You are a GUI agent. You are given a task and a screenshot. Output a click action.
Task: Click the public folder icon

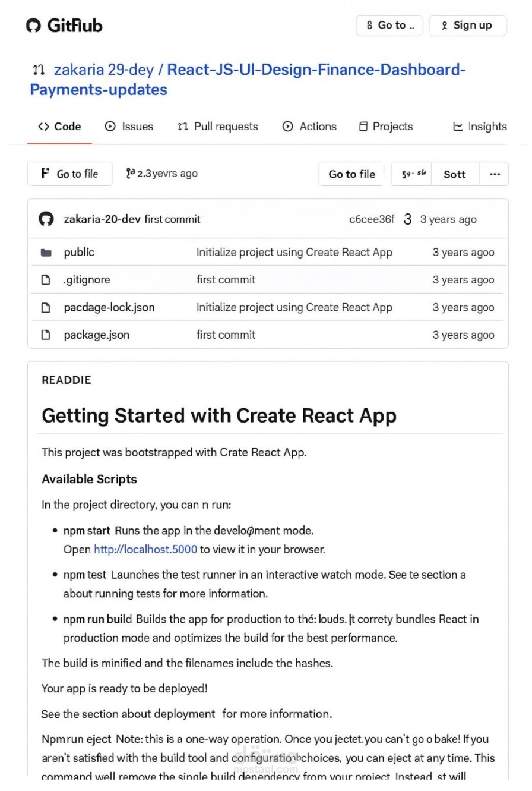(46, 253)
